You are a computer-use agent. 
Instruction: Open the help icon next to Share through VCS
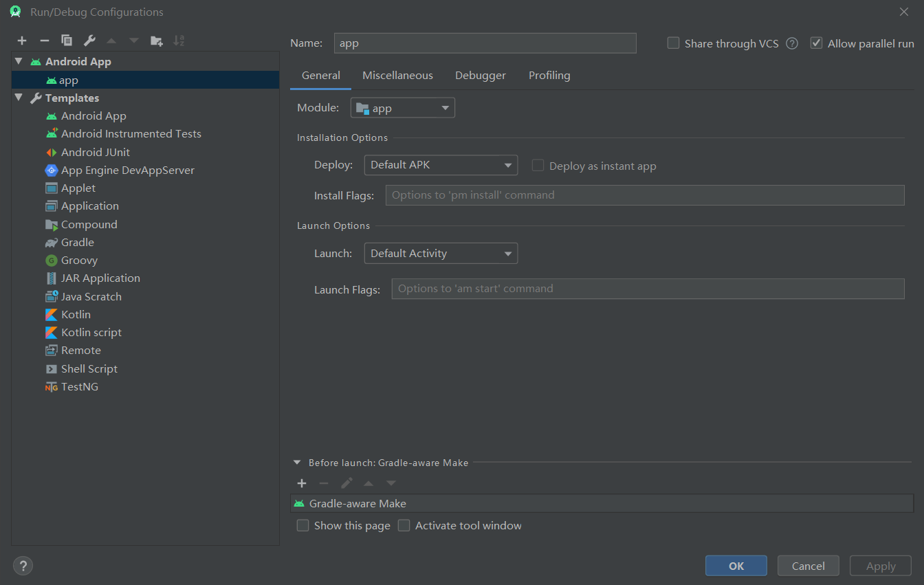792,43
